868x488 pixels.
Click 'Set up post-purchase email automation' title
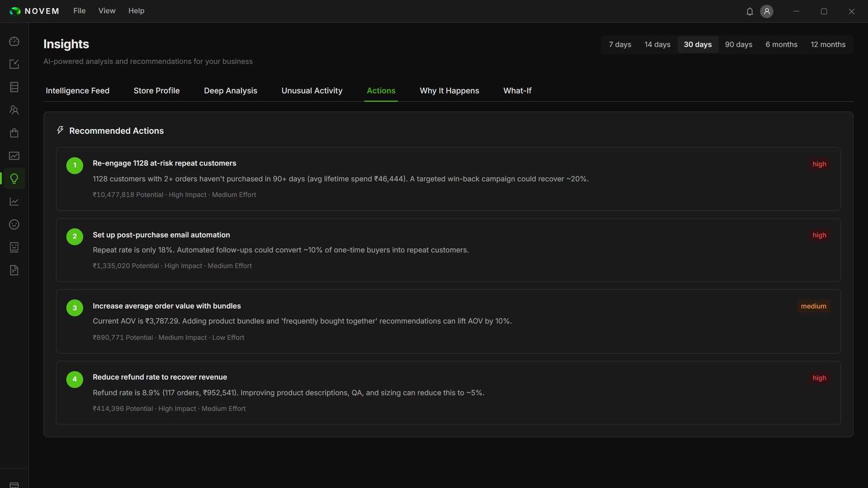pyautogui.click(x=161, y=235)
